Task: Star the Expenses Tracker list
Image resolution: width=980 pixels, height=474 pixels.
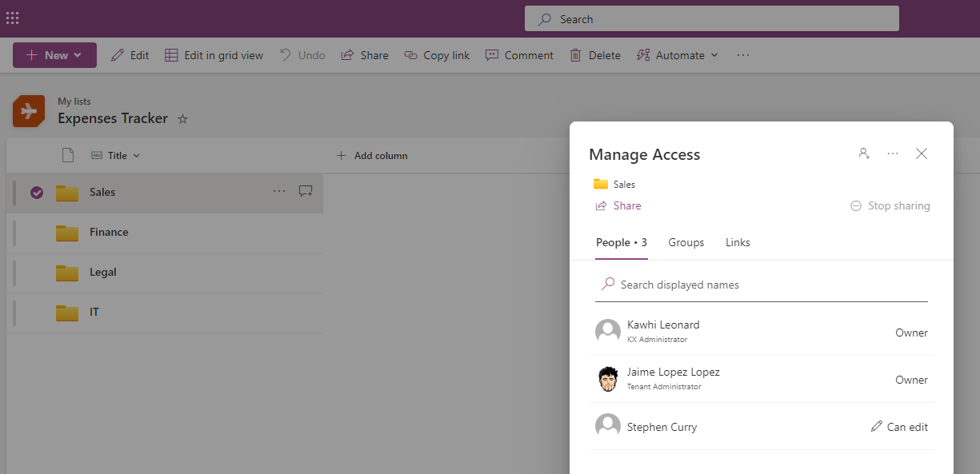Action: (x=182, y=118)
